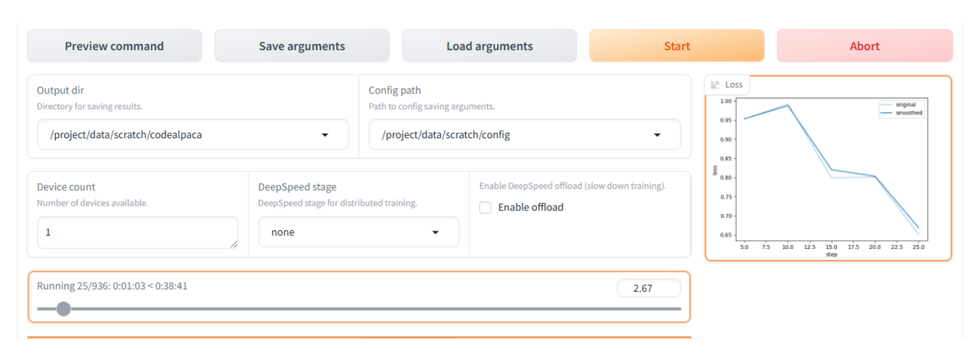
Task: Enable the DeepSpeed offload checkbox
Action: click(486, 208)
